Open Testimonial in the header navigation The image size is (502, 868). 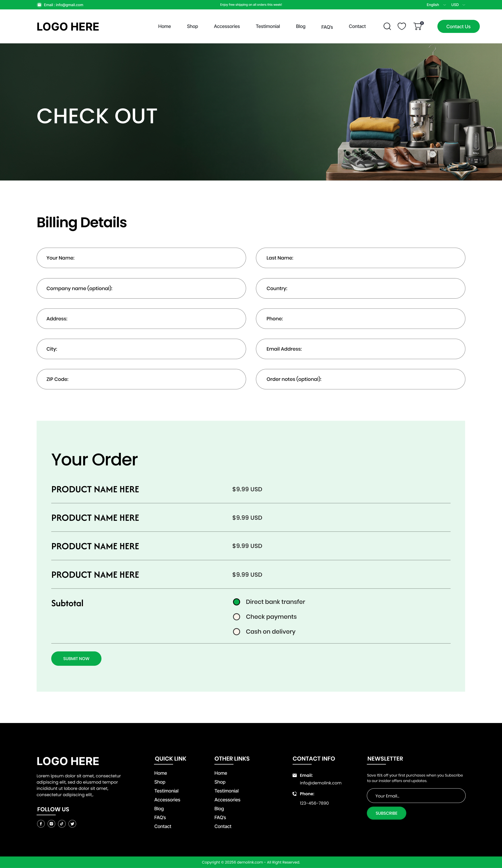(x=267, y=27)
